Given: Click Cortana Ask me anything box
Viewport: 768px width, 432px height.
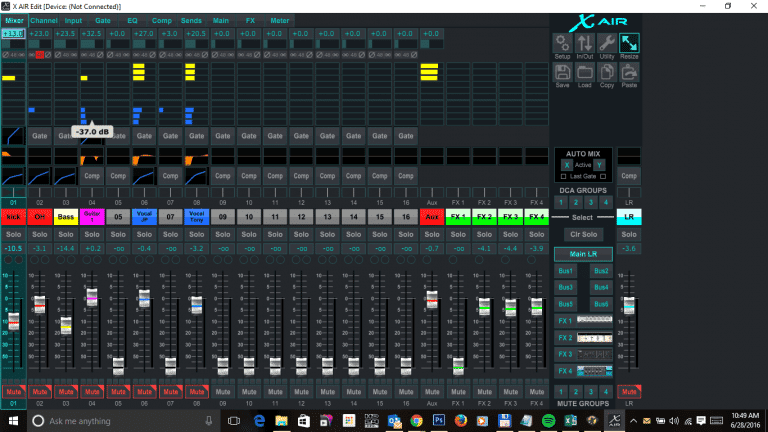Looking at the screenshot, I should pyautogui.click(x=121, y=421).
